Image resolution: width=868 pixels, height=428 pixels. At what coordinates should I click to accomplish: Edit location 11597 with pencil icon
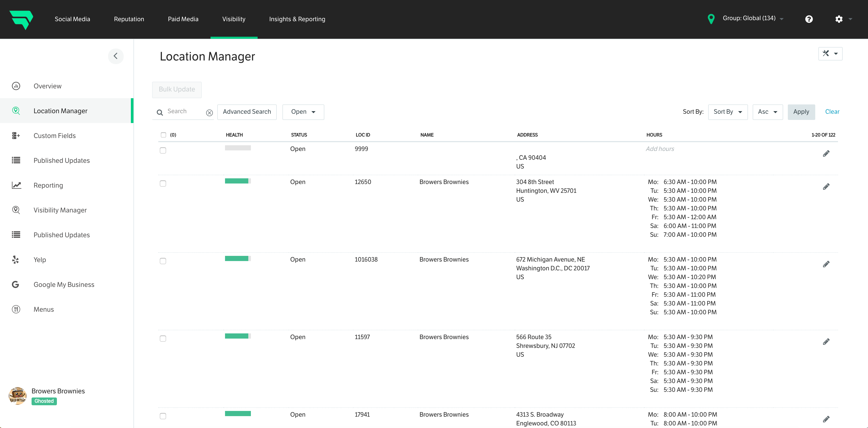click(x=826, y=341)
